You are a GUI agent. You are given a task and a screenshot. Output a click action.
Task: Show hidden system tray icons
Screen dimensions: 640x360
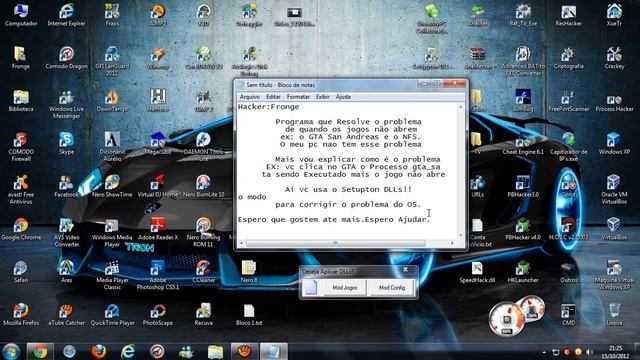tap(544, 352)
